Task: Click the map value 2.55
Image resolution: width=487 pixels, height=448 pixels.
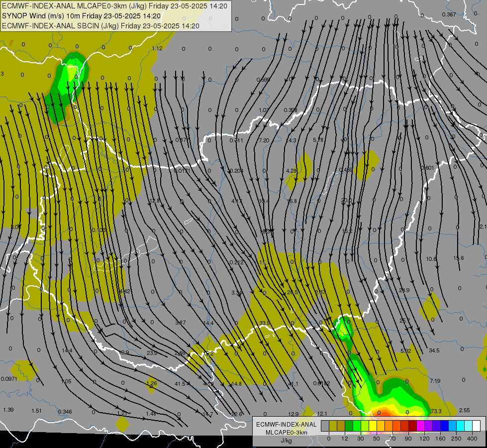Action: pyautogui.click(x=464, y=410)
